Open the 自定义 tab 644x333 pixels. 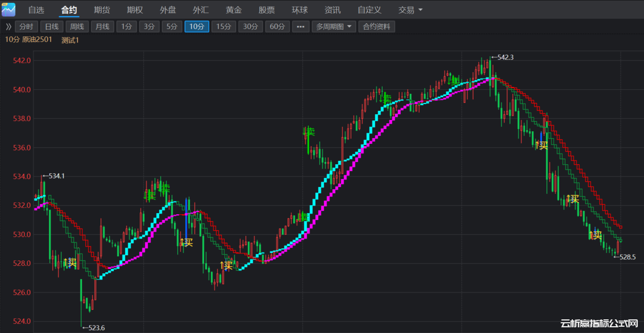[369, 10]
